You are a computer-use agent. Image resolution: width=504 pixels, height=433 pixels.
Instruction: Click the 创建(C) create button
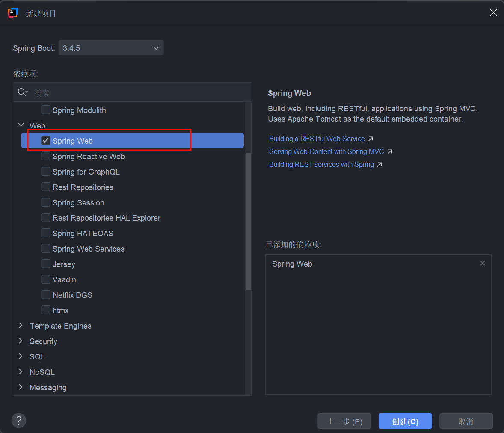click(405, 421)
